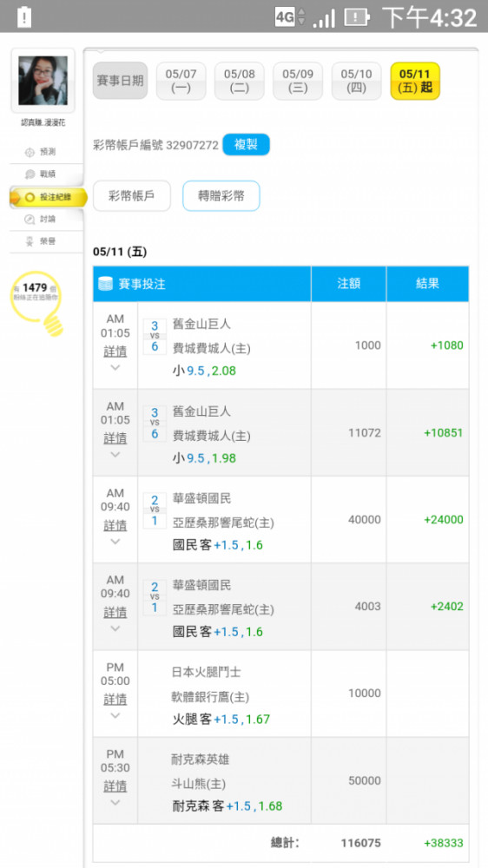Viewport: 488px width, 868px height.
Task: Open the 預測 prediction sidebar icon
Action: click(30, 152)
